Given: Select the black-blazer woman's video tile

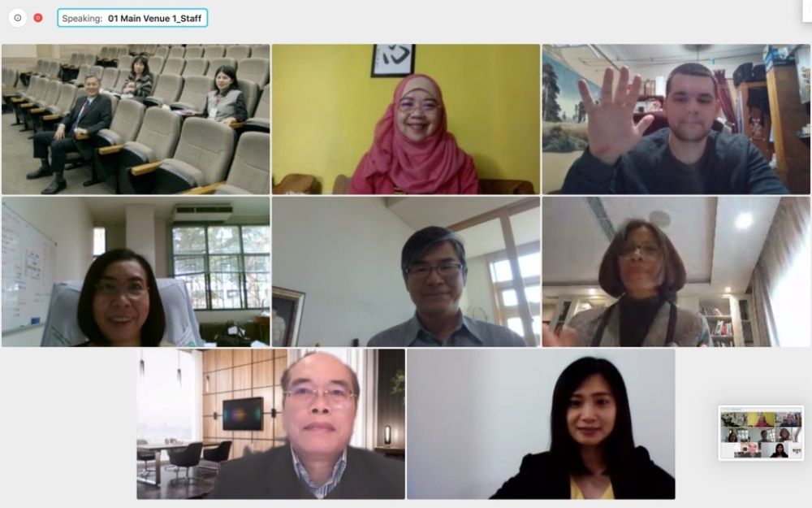Looking at the screenshot, I should pyautogui.click(x=541, y=424).
